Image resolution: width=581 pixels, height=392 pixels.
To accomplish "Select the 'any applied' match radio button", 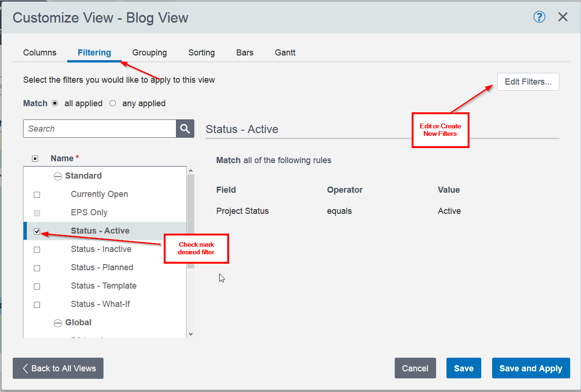I will coord(112,103).
